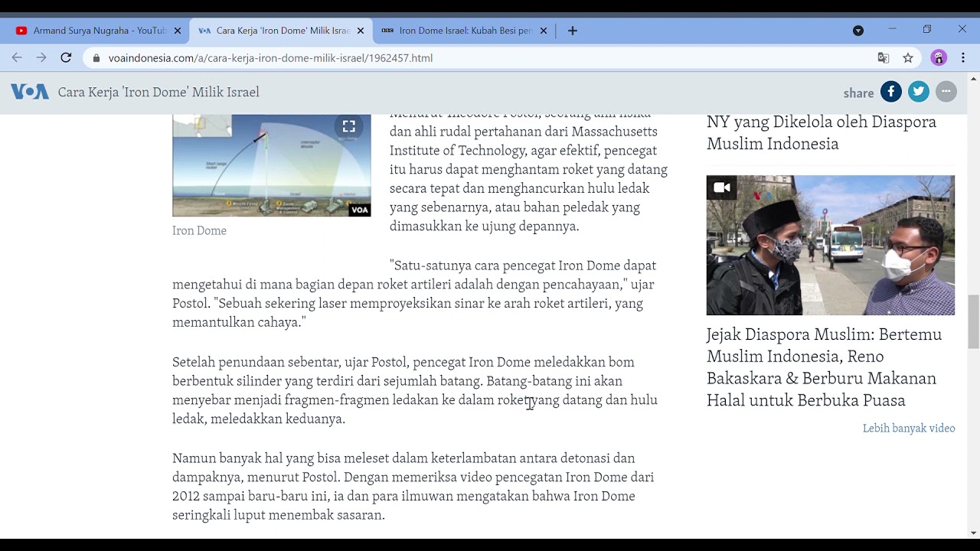Bookmark this page with star icon
Viewport: 980px width, 551px height.
click(x=908, y=57)
